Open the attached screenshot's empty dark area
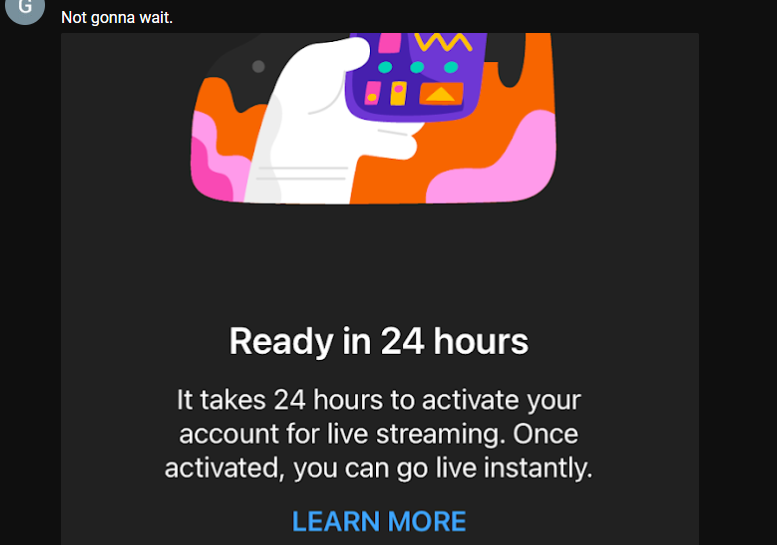The image size is (777, 545). coord(380,263)
